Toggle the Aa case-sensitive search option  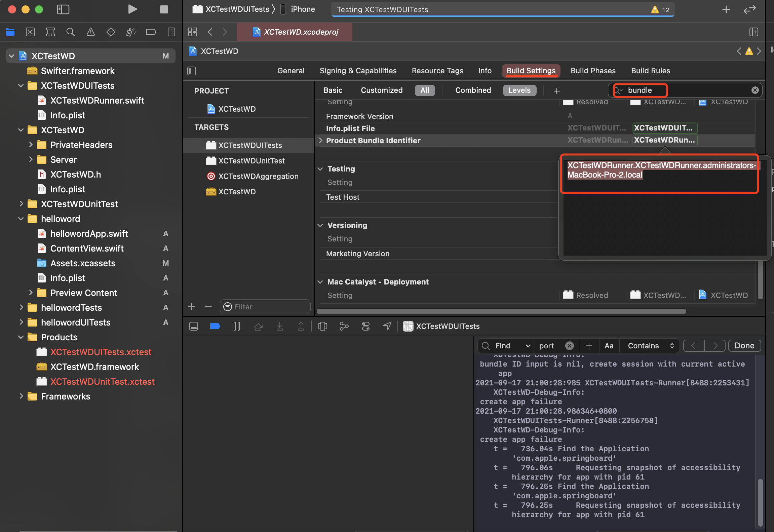click(x=609, y=346)
